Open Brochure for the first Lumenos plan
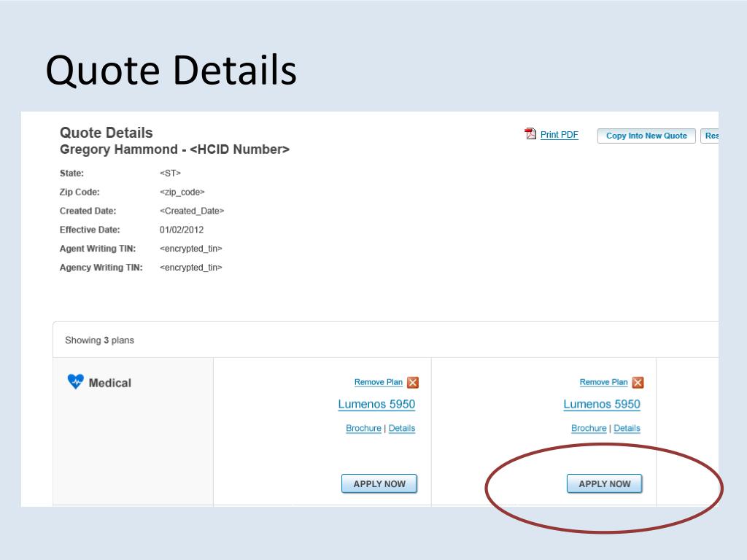This screenshot has height=560, width=747. click(363, 428)
